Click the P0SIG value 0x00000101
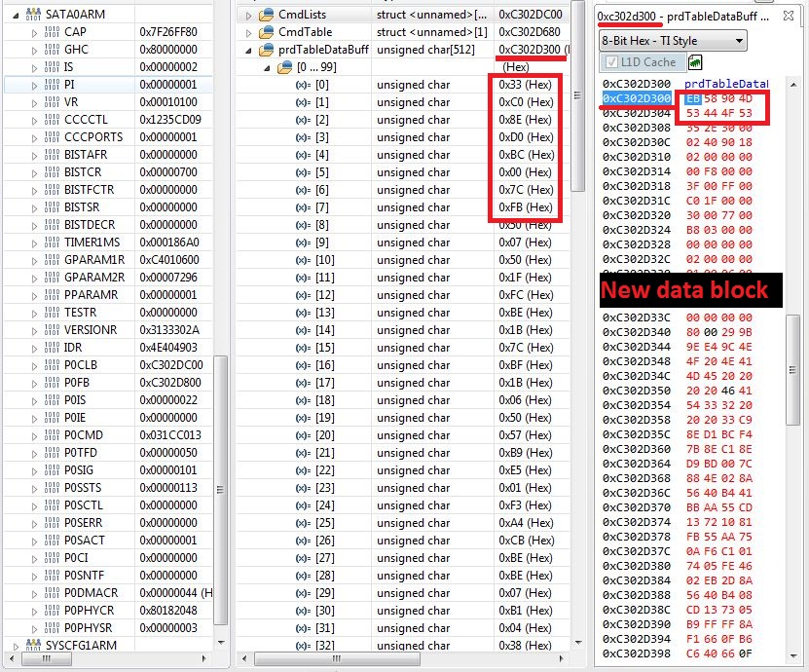809x672 pixels. pos(168,470)
